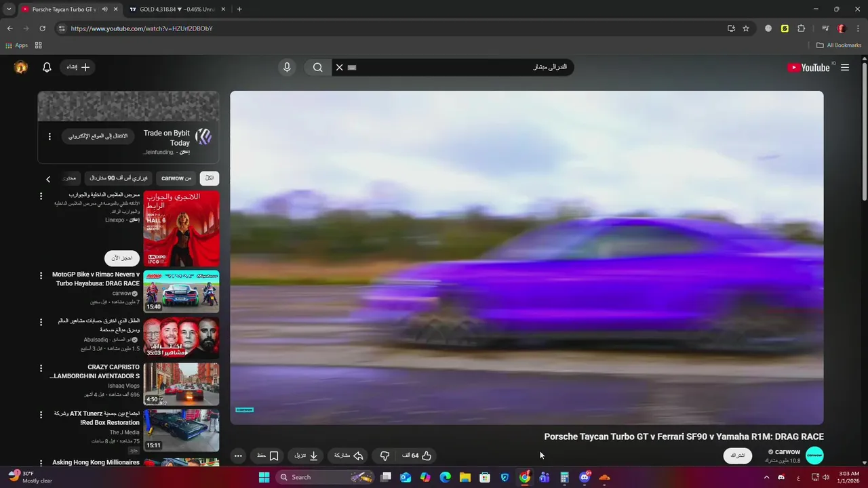Viewport: 868px width, 488px height.
Task: Open Chrome extensions puzzle icon
Action: pos(801,28)
